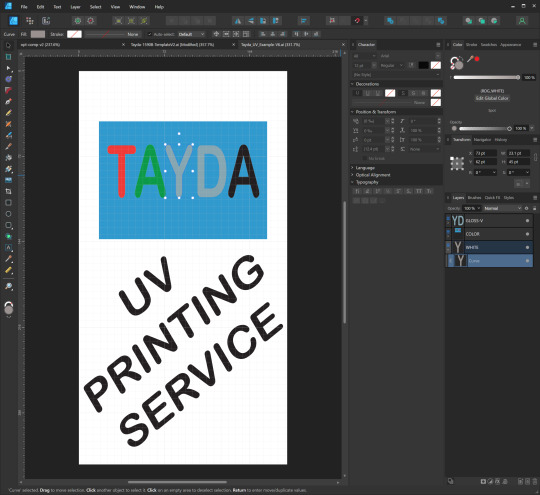Toggle the Auto-select checkbox
The width and height of the screenshot is (540, 495).
(x=149, y=34)
